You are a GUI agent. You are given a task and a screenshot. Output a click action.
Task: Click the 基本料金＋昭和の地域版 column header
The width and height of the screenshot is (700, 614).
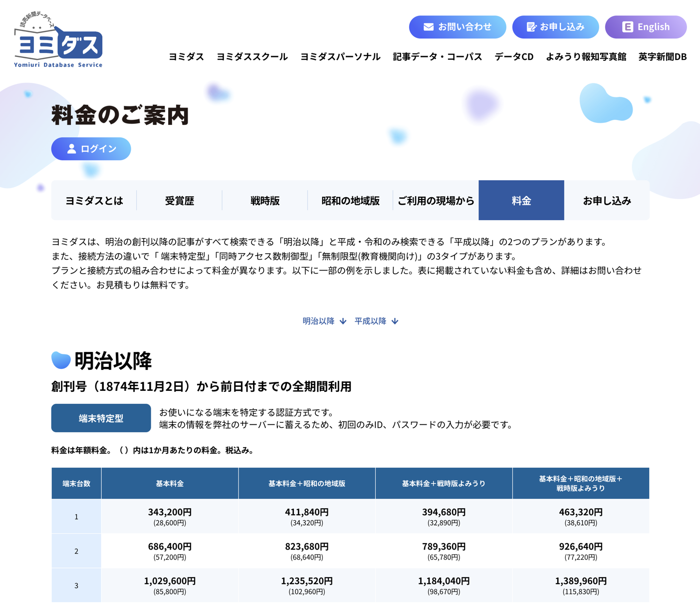point(307,483)
